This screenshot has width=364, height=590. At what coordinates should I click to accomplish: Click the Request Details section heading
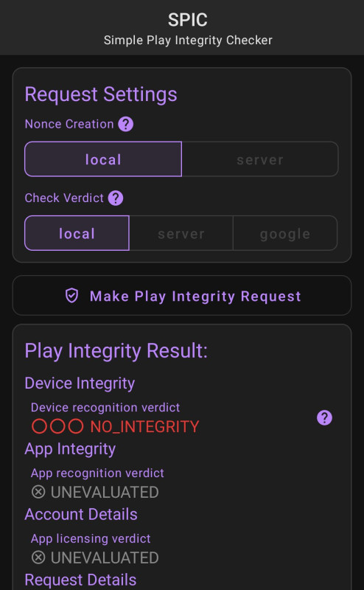click(80, 580)
